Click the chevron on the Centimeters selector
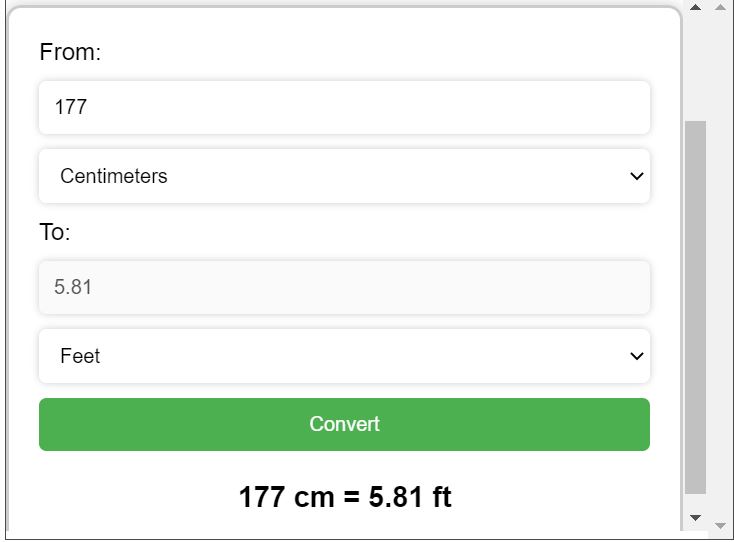Viewport: 734px width, 542px height. pyautogui.click(x=637, y=177)
